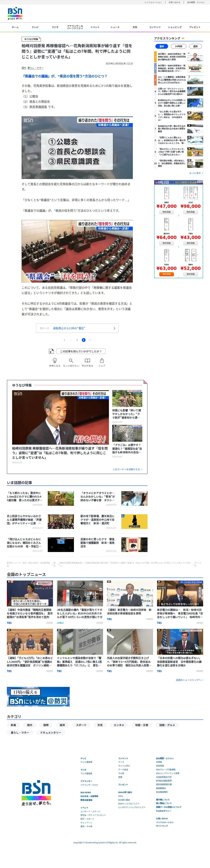Open JR名古屋駅 signboard accident news thumbnail
The height and width of the screenshot is (868, 210).
[80, 593]
